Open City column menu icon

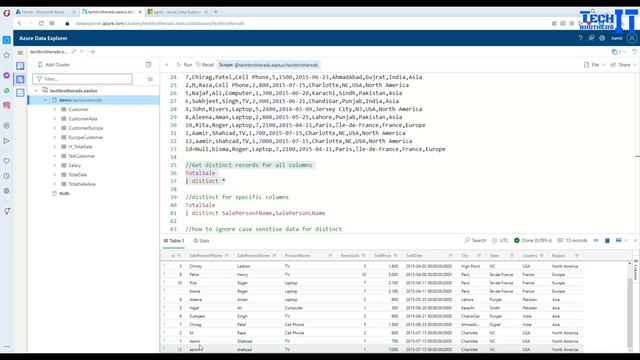479,256
